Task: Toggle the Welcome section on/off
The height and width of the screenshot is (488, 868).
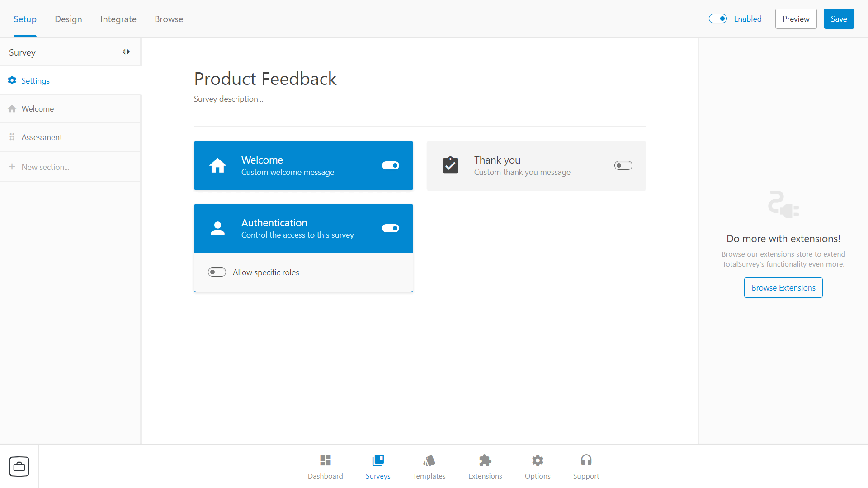Action: [x=391, y=165]
